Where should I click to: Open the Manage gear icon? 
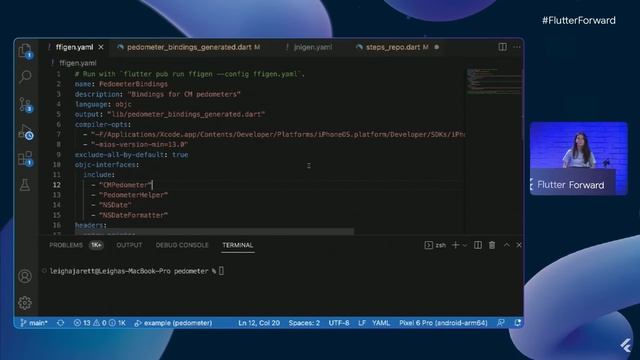pyautogui.click(x=25, y=303)
